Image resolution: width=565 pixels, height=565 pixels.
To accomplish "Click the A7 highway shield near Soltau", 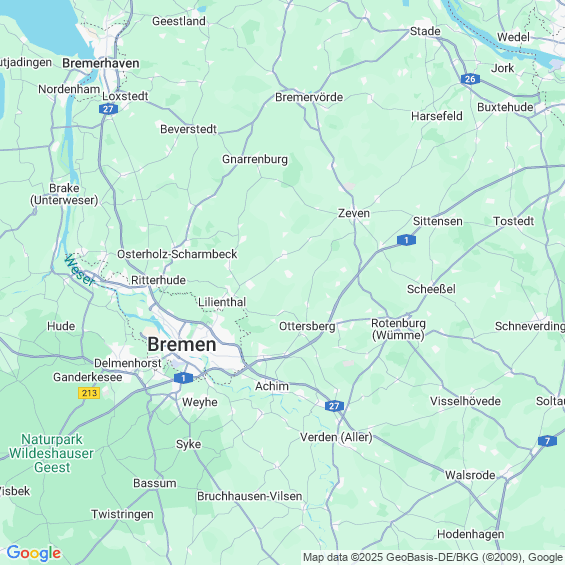I will coord(547,441).
